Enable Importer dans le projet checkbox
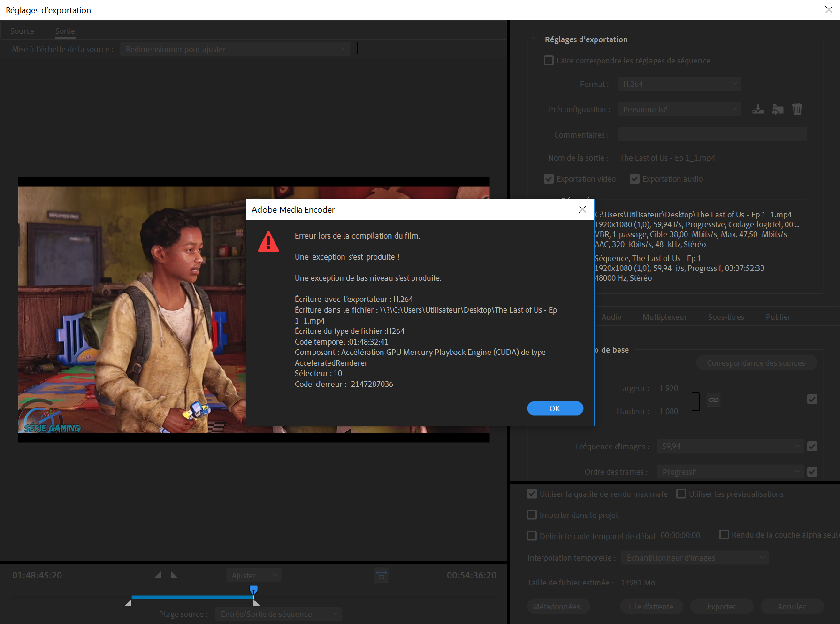The width and height of the screenshot is (840, 624). click(x=532, y=515)
